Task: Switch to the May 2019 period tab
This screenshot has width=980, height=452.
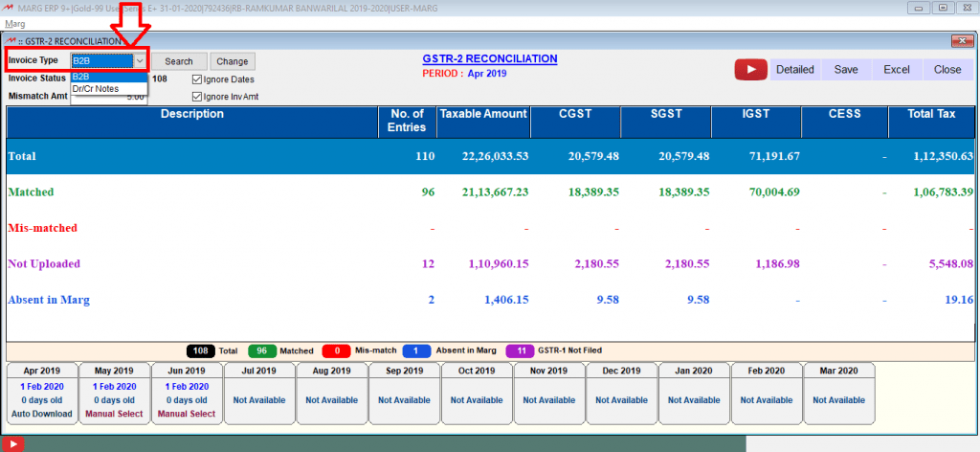Action: click(115, 392)
